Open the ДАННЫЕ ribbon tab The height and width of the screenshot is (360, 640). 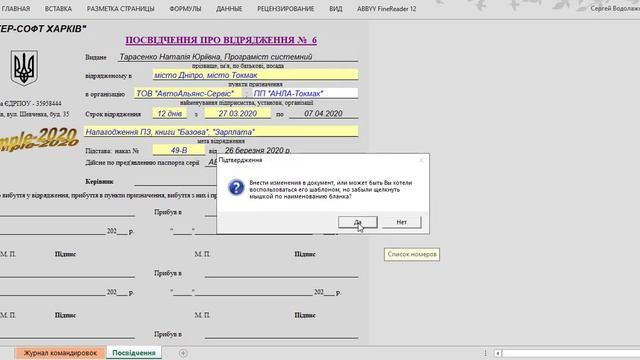click(x=229, y=9)
